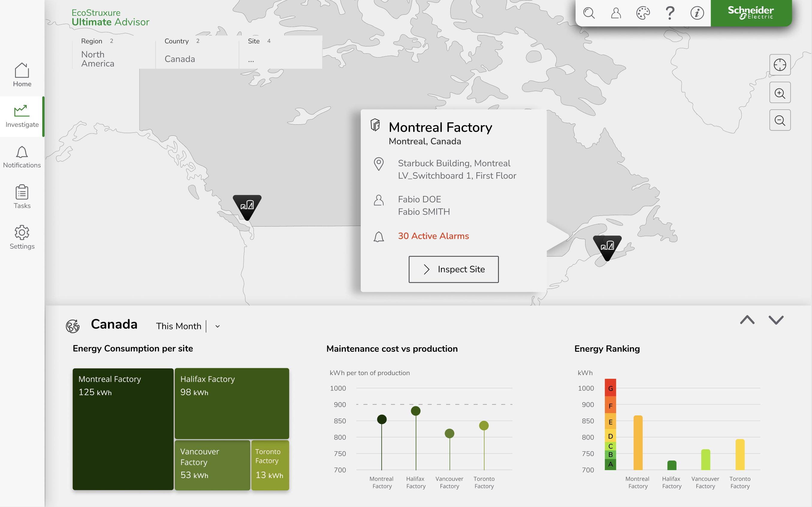Click the yellow D rating swatch
This screenshot has height=507, width=812.
coord(611,436)
